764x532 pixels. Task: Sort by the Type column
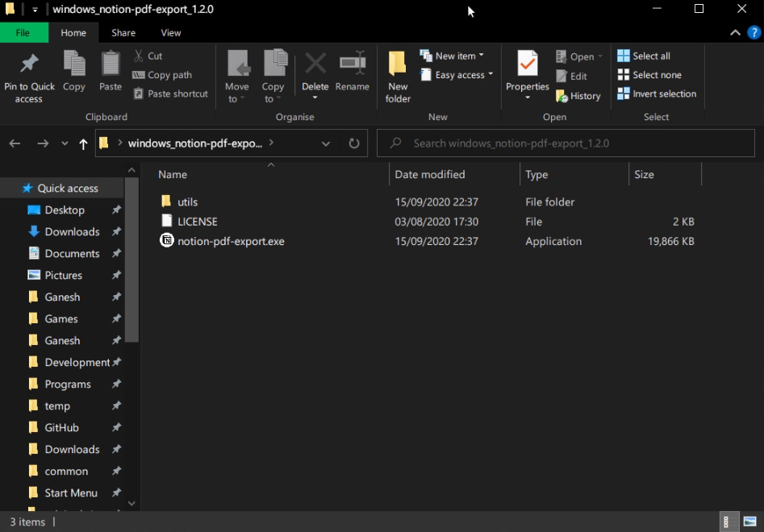[x=536, y=174]
